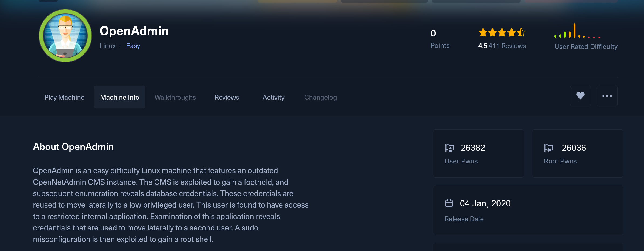Click the 411 Reviews text
644x251 pixels.
pyautogui.click(x=507, y=46)
